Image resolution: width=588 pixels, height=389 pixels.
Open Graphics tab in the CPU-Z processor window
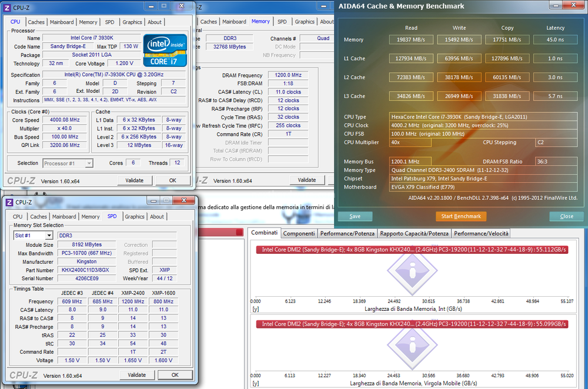pyautogui.click(x=132, y=22)
